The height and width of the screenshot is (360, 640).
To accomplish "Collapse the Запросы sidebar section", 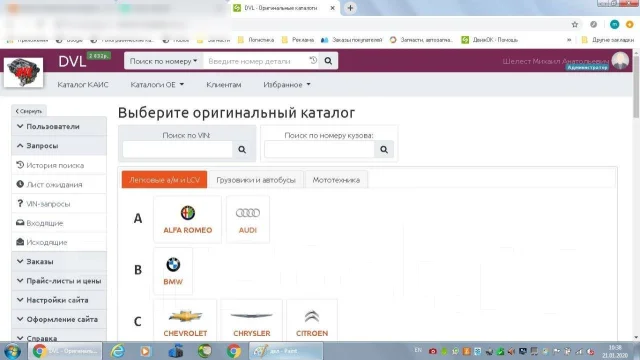I will (59, 146).
